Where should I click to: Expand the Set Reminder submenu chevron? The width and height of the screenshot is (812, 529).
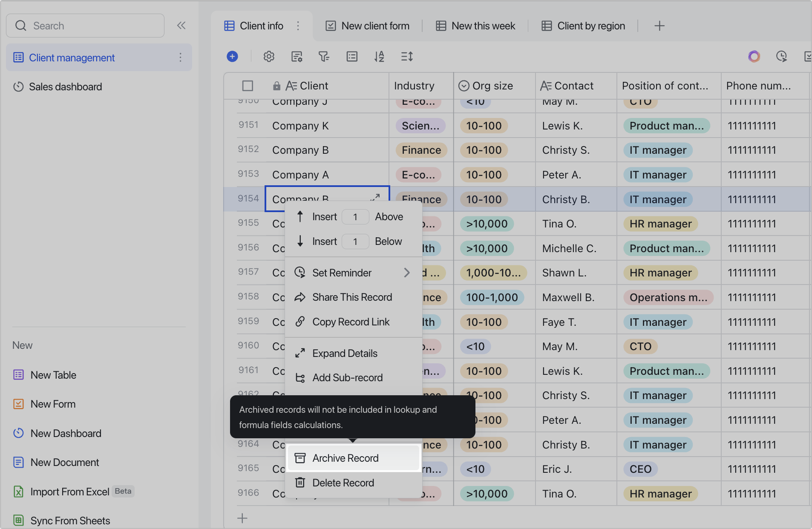click(x=406, y=273)
